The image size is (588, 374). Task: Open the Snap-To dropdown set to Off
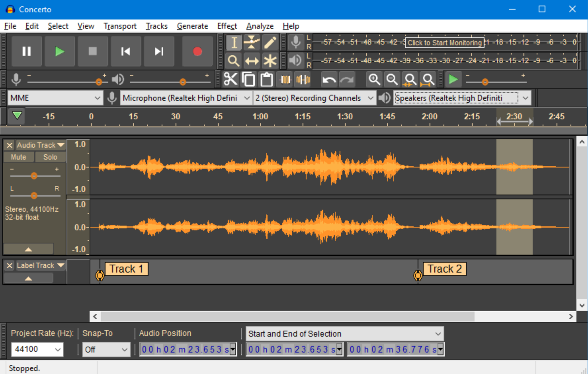[106, 349]
